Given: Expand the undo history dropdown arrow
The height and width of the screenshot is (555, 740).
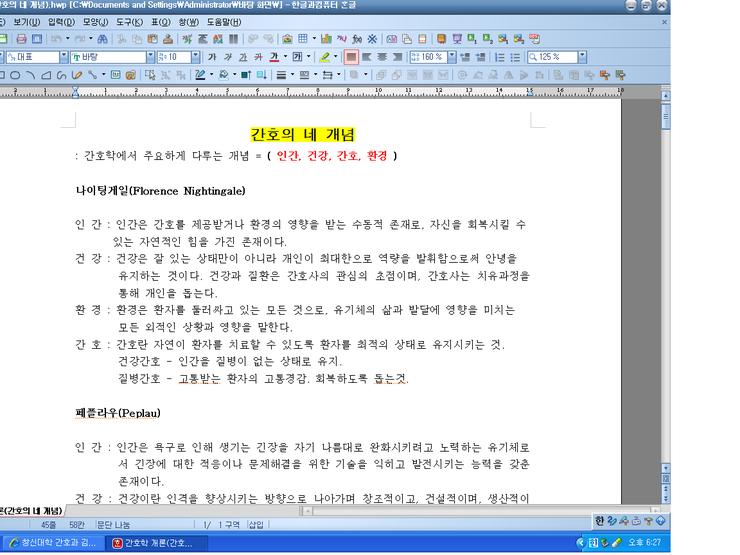Looking at the screenshot, I should tap(67, 39).
